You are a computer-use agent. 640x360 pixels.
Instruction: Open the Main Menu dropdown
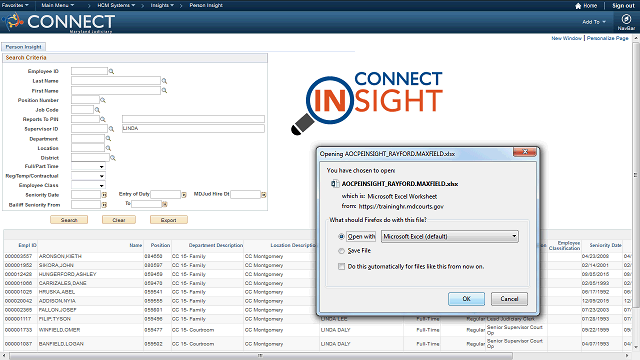(x=58, y=5)
